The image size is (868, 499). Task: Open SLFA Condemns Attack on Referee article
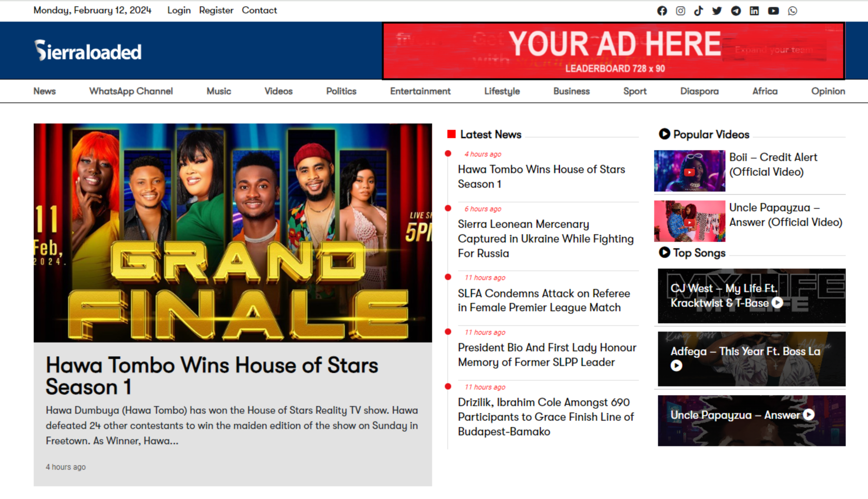pos(544,300)
